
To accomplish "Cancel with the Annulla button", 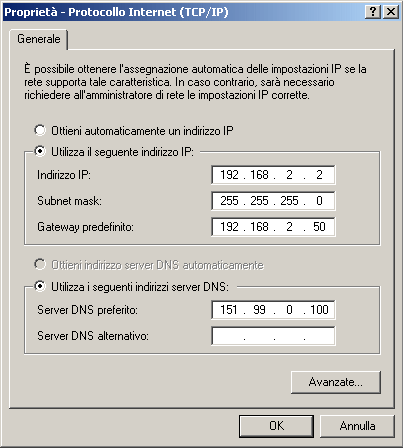I will click(357, 426).
